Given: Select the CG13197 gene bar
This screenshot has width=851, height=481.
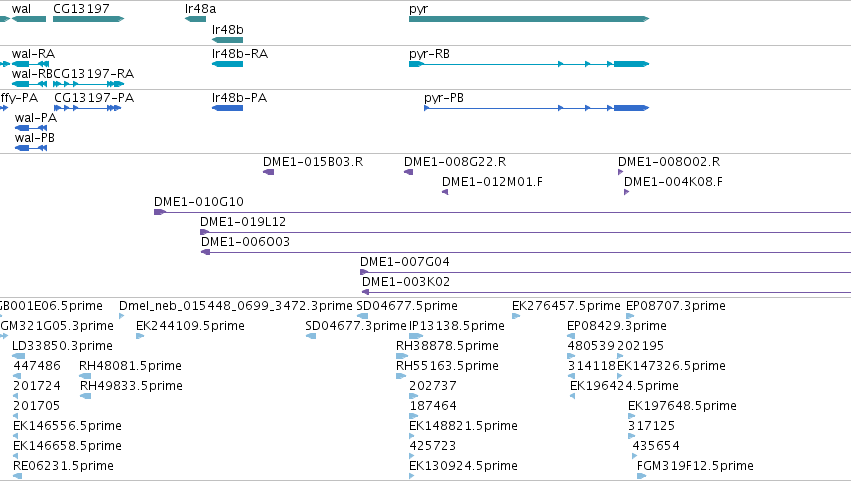Looking at the screenshot, I should tap(88, 19).
